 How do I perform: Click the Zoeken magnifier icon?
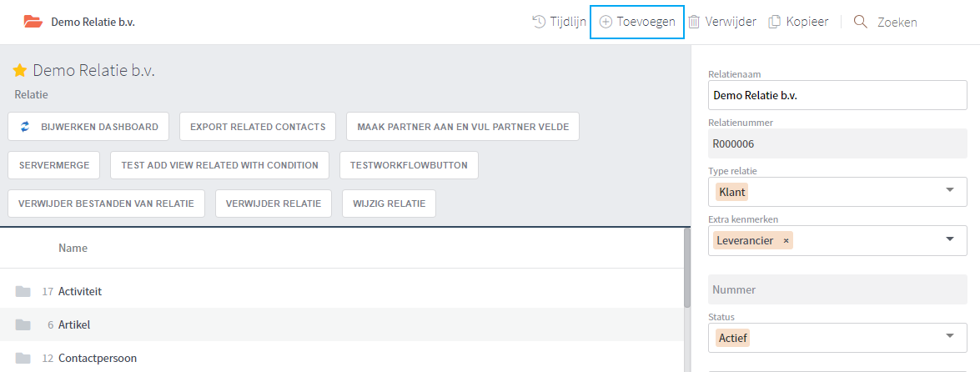[861, 22]
